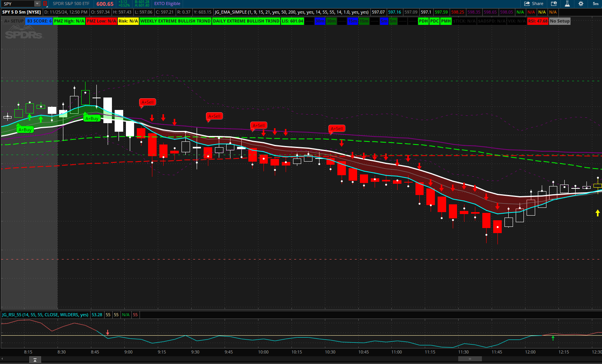Open the chart snapshot/studies window icon
Viewport: 602px width, 364px height.
pos(554,4)
